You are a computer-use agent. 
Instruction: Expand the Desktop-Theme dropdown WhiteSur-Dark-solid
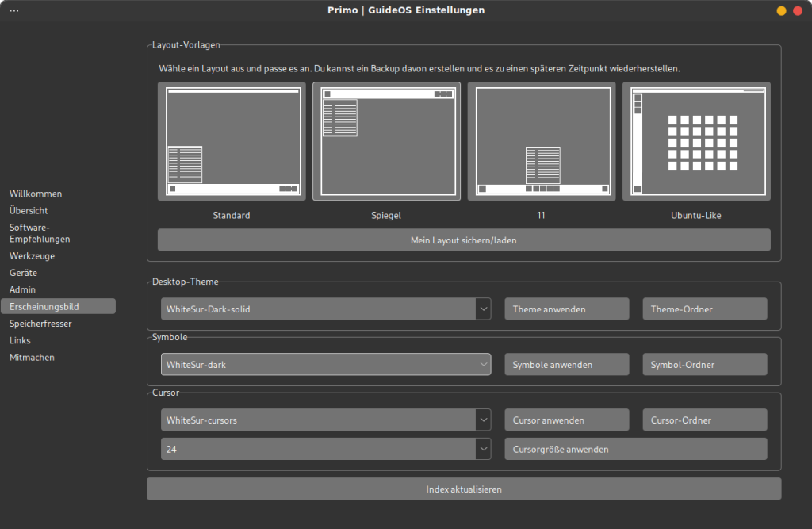point(326,309)
